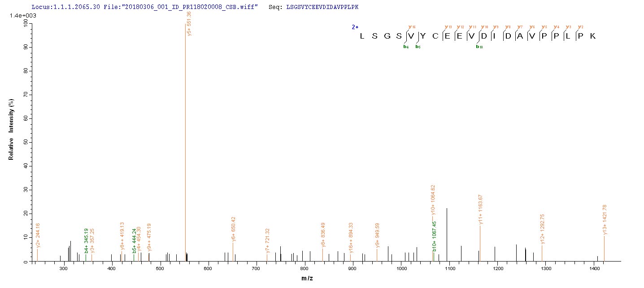Click the m/z axis title

308,279
